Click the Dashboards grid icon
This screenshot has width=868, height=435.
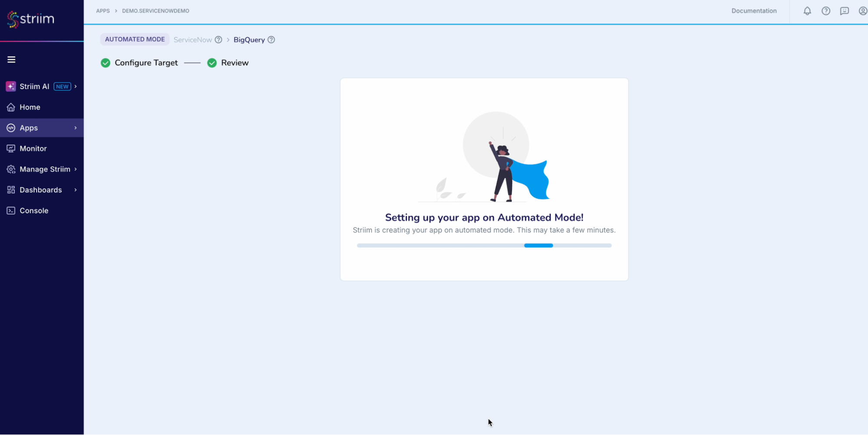pos(11,190)
